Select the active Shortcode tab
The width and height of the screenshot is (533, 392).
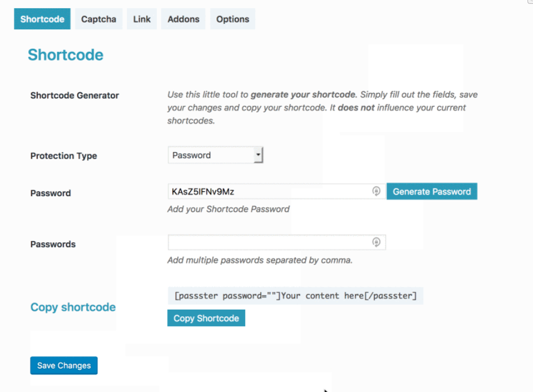tap(42, 18)
